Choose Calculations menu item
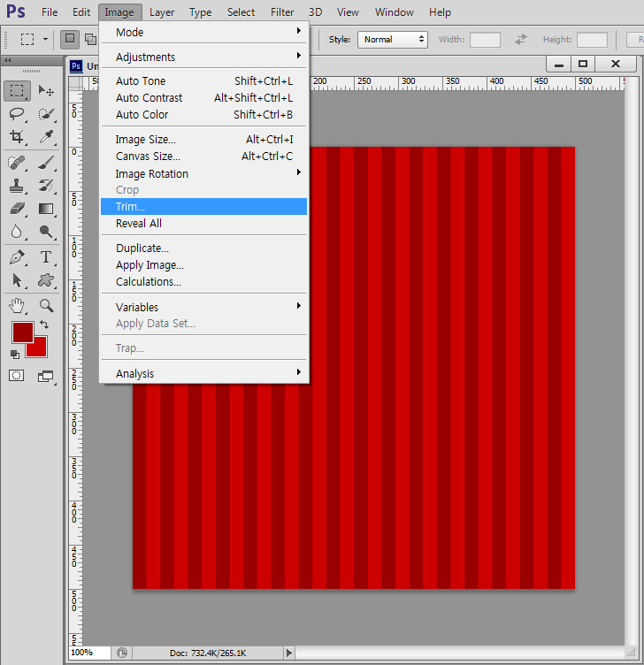 coord(203,281)
